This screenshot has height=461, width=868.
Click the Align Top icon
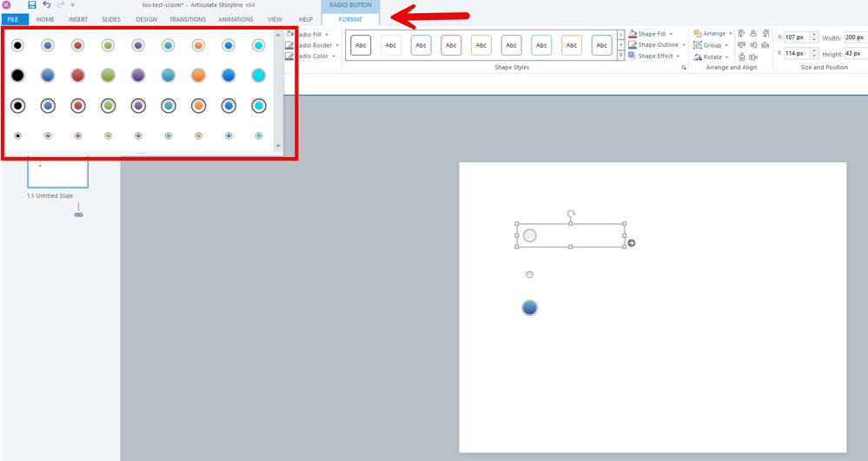coord(742,45)
